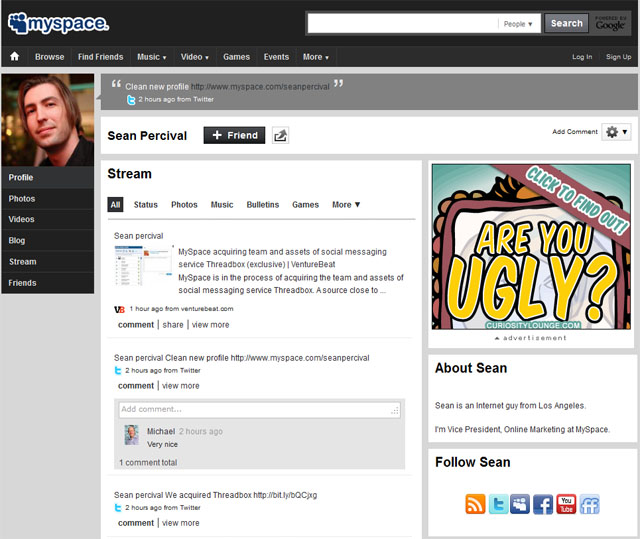Click the Follow Sean heading
The height and width of the screenshot is (539, 640).
473,462
